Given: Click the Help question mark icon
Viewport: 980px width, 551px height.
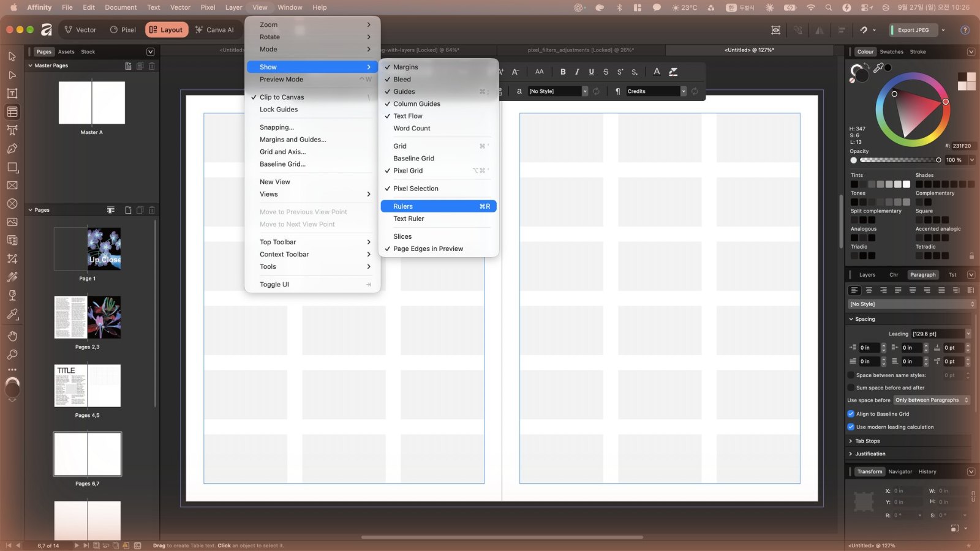Looking at the screenshot, I should [x=965, y=30].
